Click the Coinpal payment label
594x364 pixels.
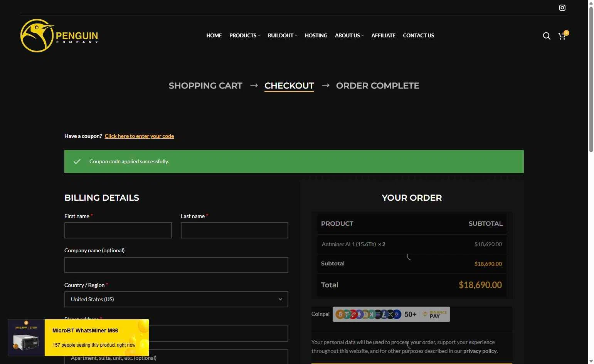pos(320,314)
